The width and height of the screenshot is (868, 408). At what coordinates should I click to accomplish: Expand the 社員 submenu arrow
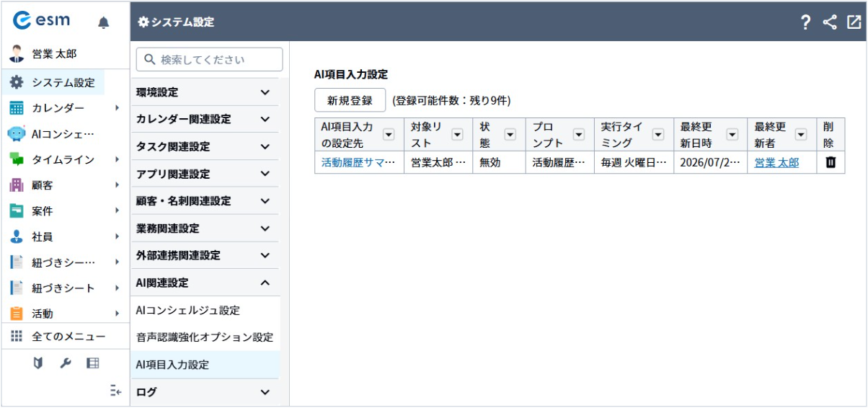pyautogui.click(x=117, y=236)
